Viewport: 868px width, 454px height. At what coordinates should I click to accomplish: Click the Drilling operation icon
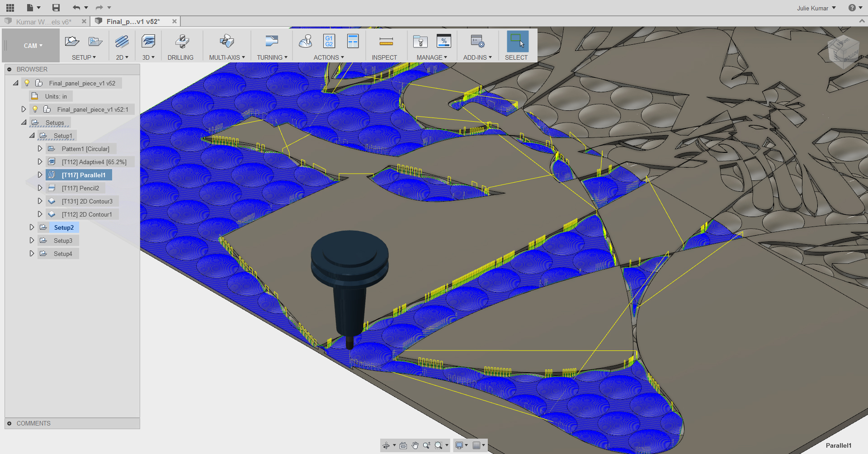(182, 42)
